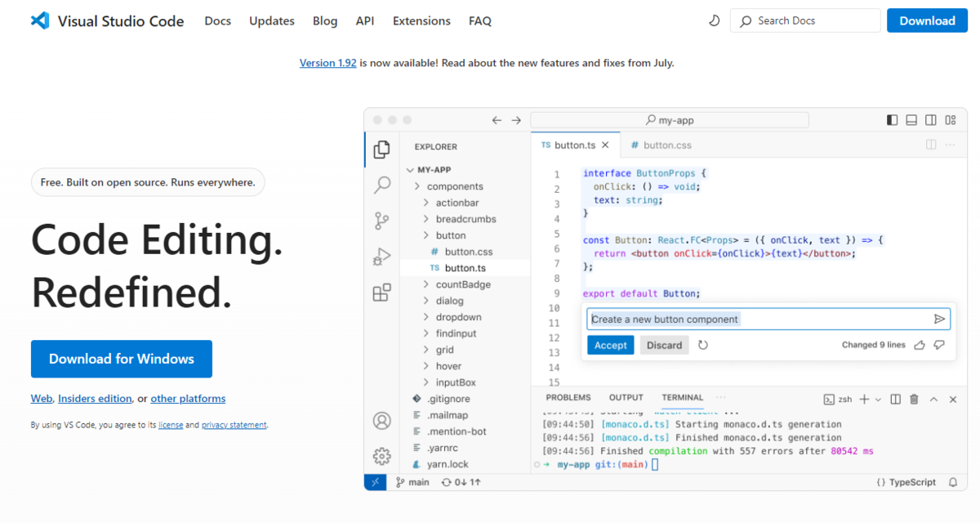Click the thumbs down feedback icon
The width and height of the screenshot is (980, 523).
[939, 345]
